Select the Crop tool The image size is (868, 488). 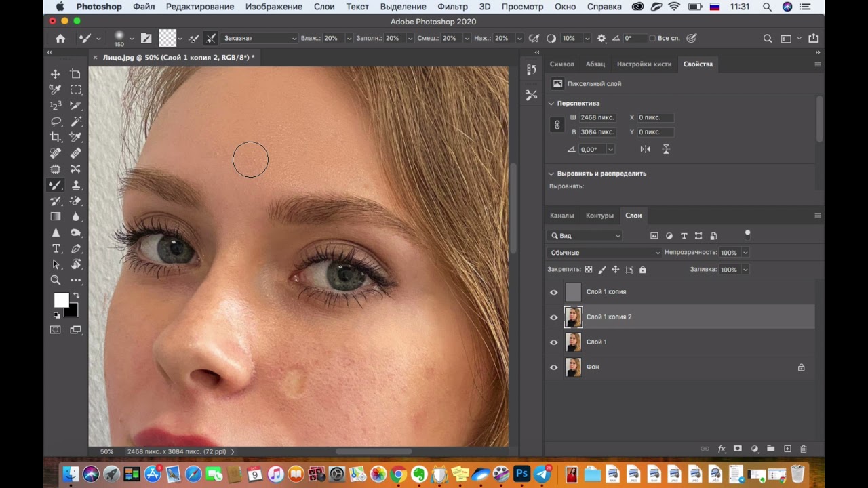coord(56,138)
